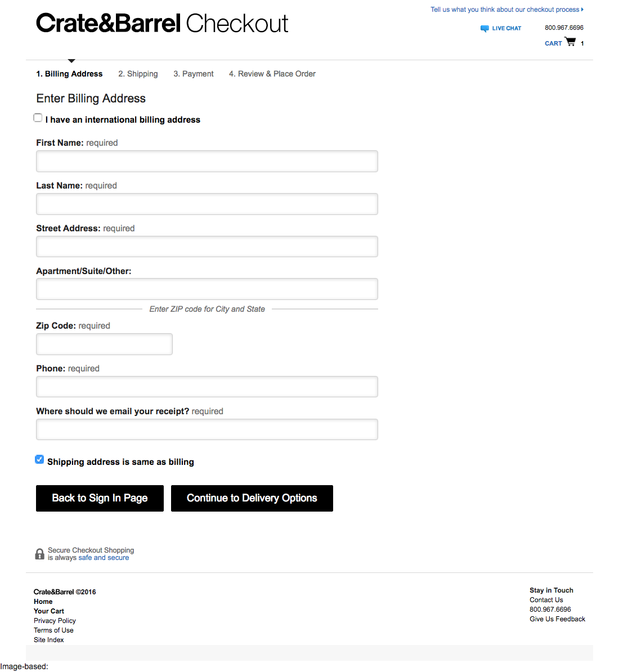619x672 pixels.
Task: Open 'Your Cart' from the footer
Action: click(48, 611)
